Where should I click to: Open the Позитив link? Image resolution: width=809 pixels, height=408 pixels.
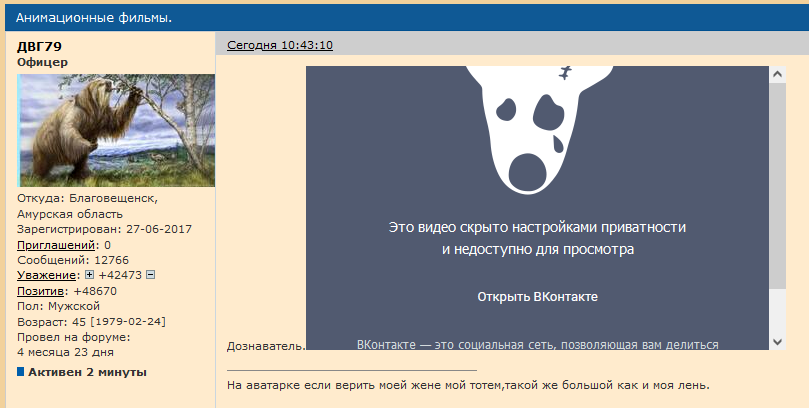pos(40,291)
